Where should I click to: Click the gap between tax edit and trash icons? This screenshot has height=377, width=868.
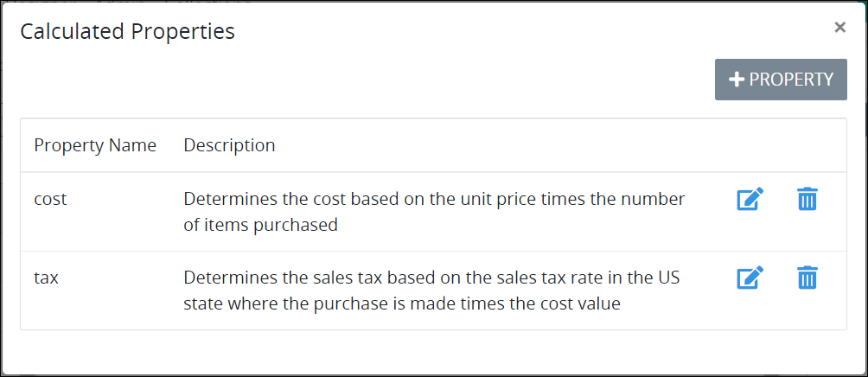(781, 278)
